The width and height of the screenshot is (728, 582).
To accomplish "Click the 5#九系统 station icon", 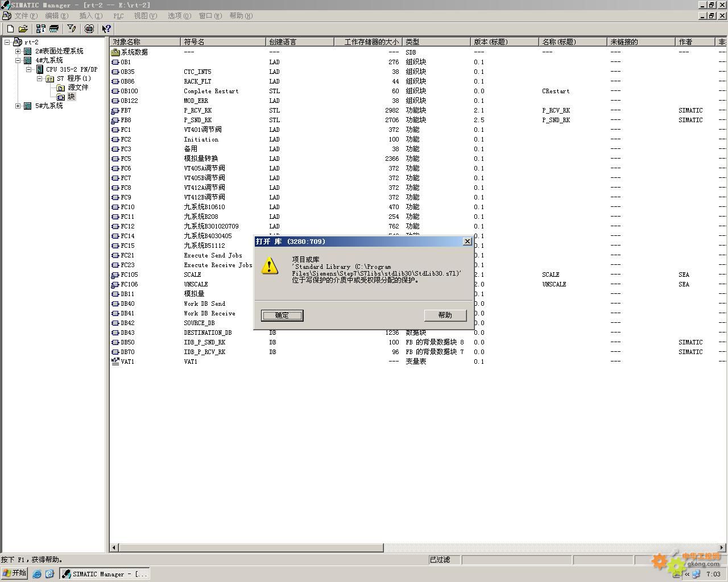I will click(x=28, y=106).
